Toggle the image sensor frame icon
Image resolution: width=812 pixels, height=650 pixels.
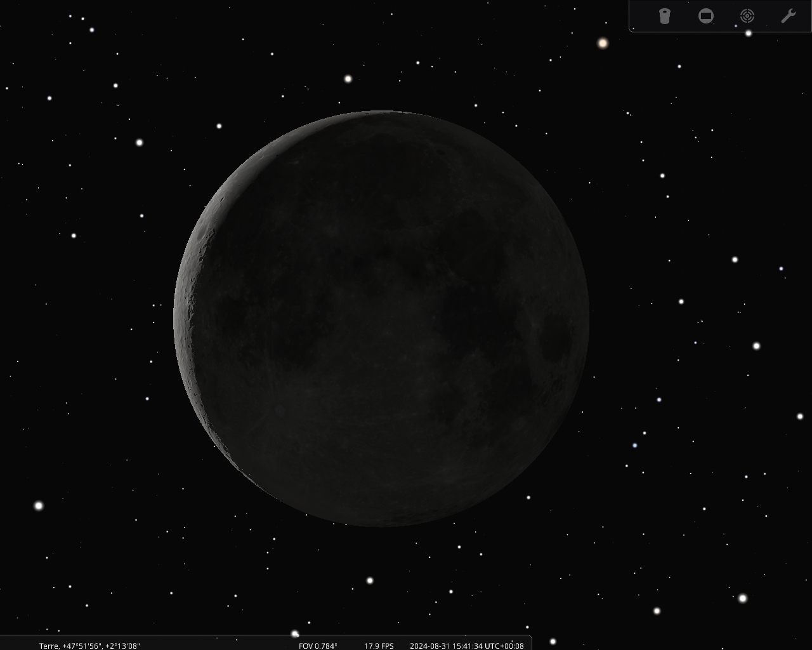tap(706, 16)
